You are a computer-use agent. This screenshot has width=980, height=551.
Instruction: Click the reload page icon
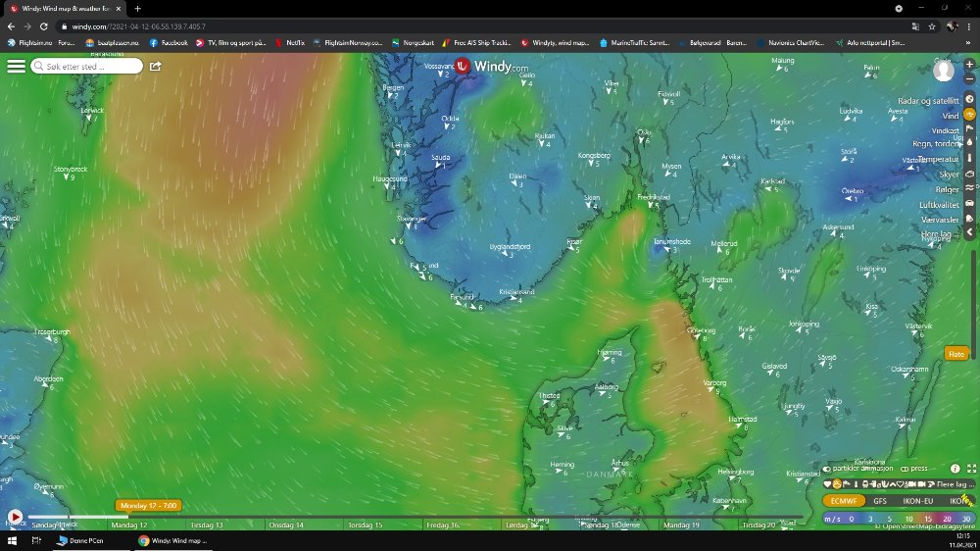[x=44, y=26]
